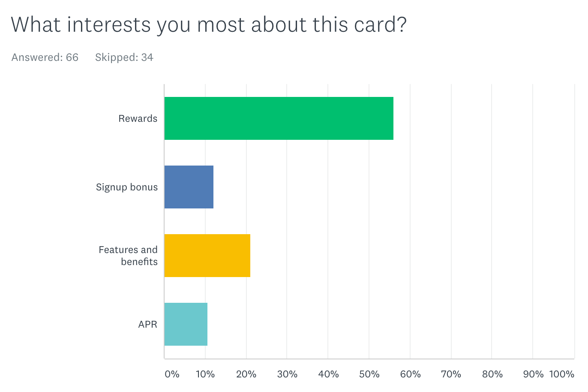This screenshot has height=392, width=588.
Task: Click the yellow Features and benefits bar
Action: click(207, 256)
